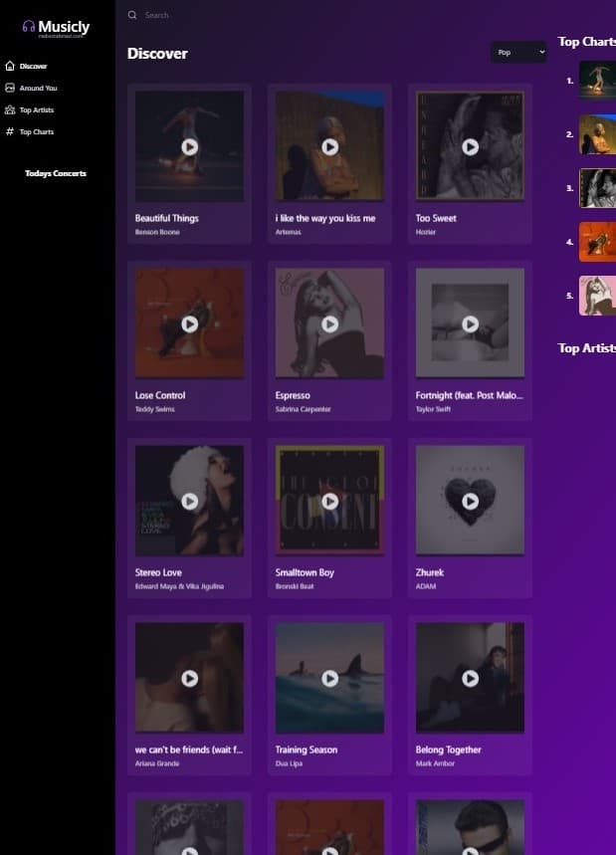Viewport: 616px width, 855px height.
Task: Open Top Charts in sidebar
Action: tap(37, 131)
